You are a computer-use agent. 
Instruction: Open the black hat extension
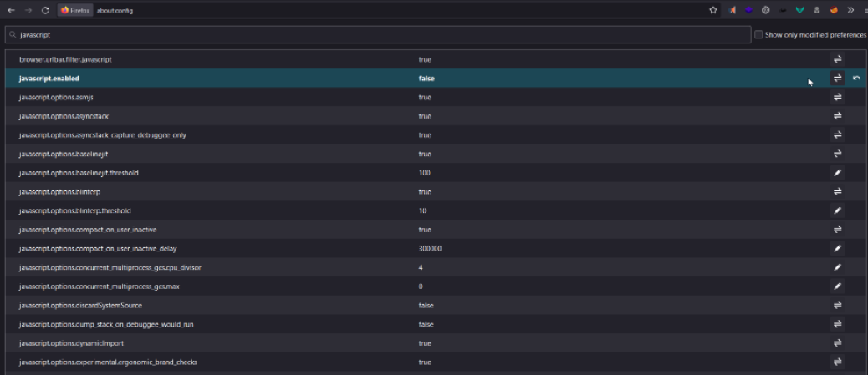pyautogui.click(x=783, y=10)
